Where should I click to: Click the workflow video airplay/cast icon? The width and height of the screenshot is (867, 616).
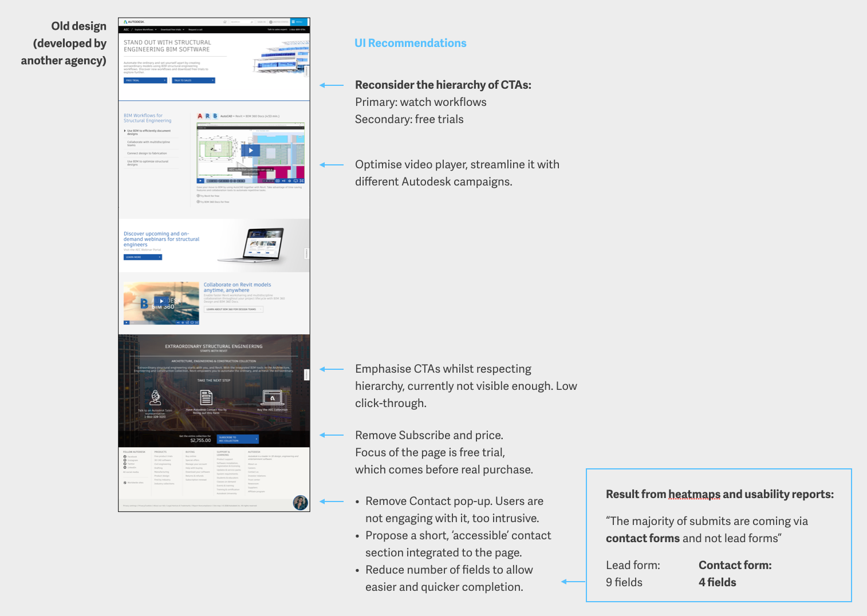295,181
